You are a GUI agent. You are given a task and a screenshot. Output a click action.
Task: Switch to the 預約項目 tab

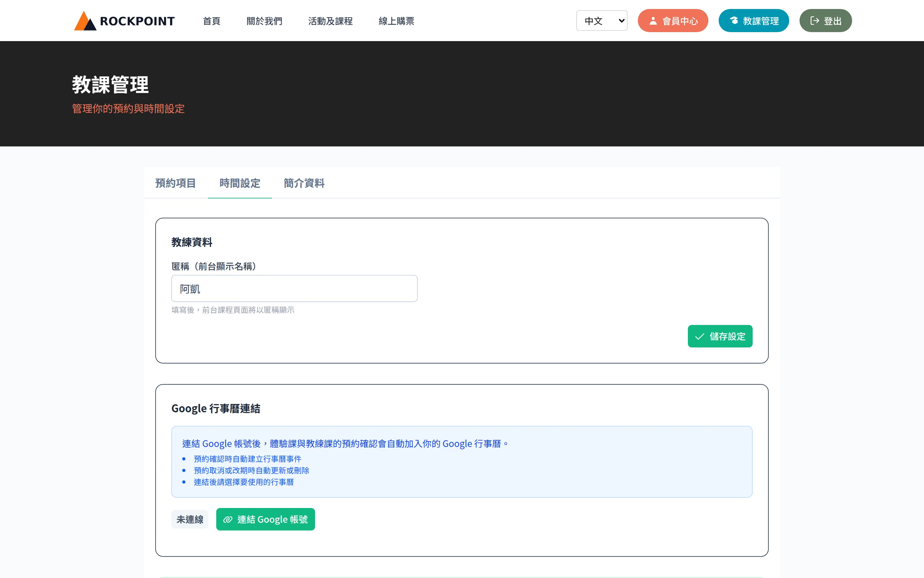(x=175, y=183)
